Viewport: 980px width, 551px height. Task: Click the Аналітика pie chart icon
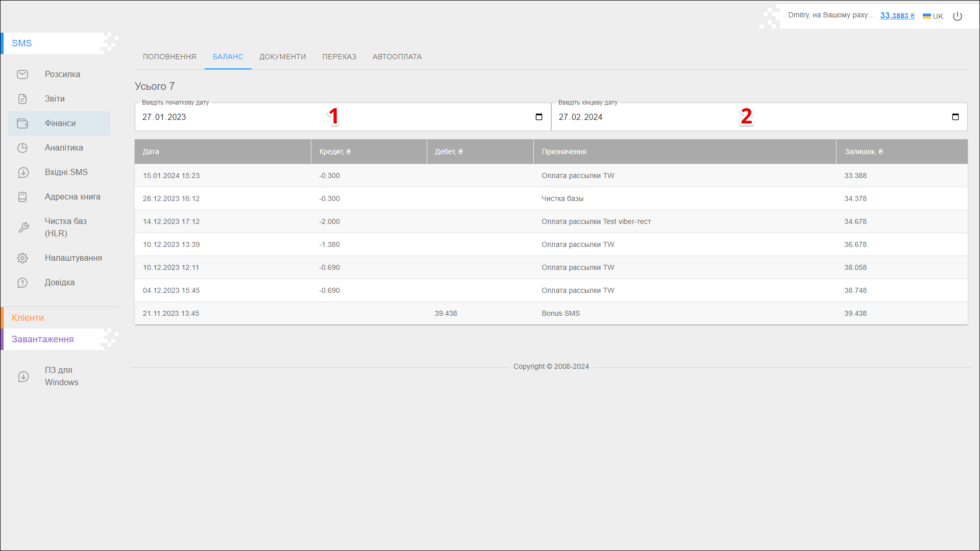coord(22,148)
